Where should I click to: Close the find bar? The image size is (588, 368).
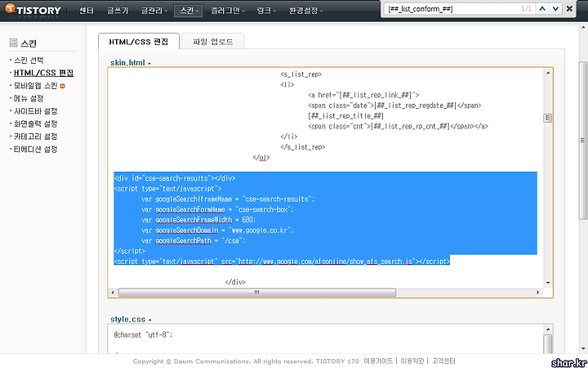(x=570, y=9)
